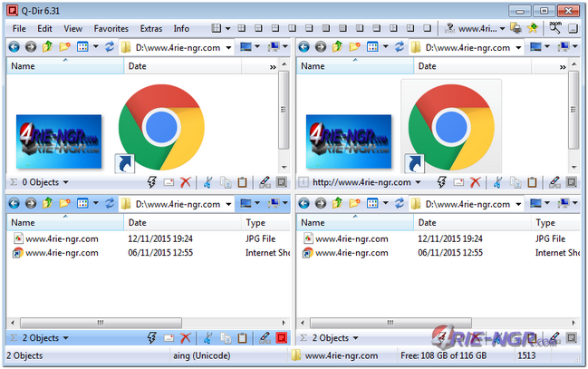The width and height of the screenshot is (588, 369).
Task: Click the delete red X in top-left pane
Action: click(185, 182)
